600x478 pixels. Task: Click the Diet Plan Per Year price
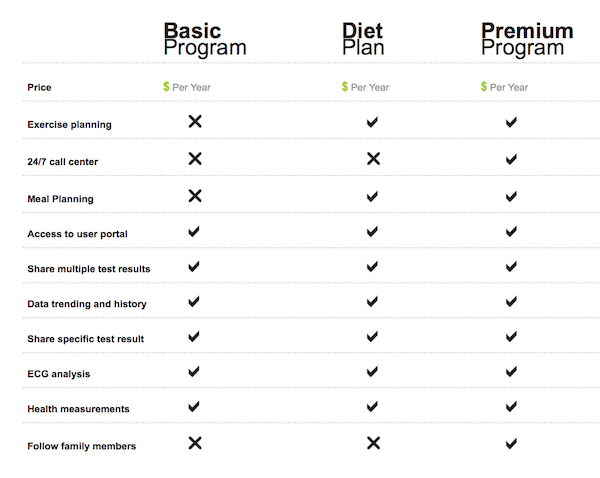[x=369, y=87]
